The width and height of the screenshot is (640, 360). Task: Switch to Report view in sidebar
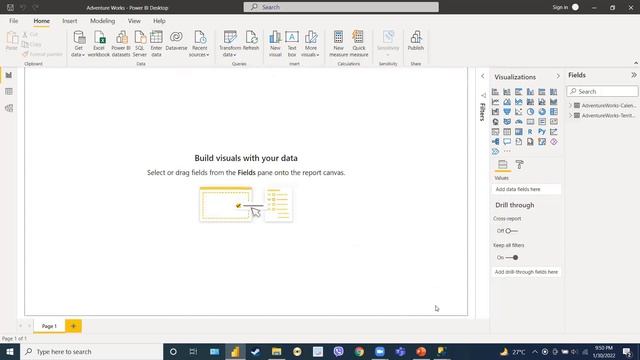coord(9,75)
